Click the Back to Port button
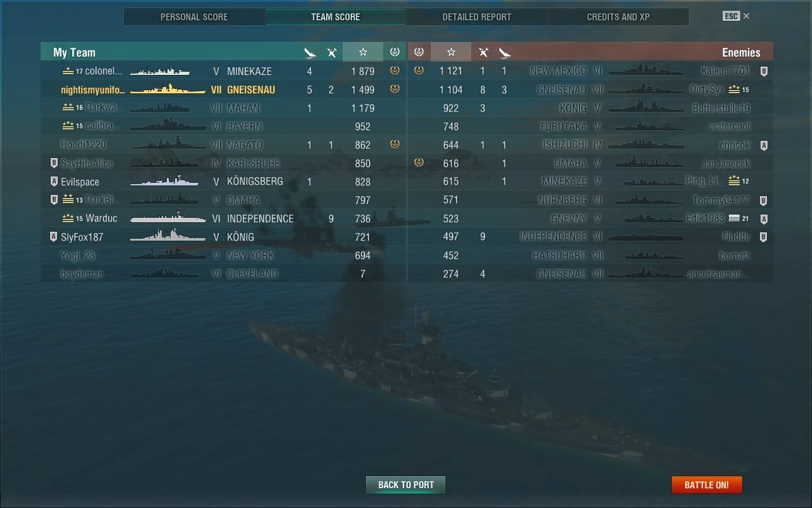The image size is (812, 508). tap(405, 485)
